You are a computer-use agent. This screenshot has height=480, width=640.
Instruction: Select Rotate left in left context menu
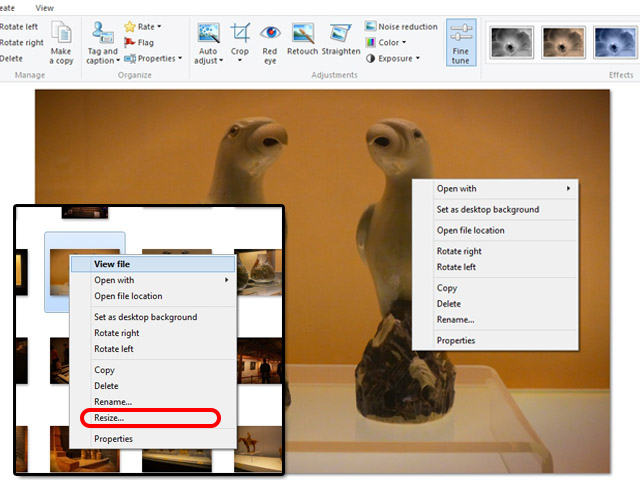tap(114, 349)
